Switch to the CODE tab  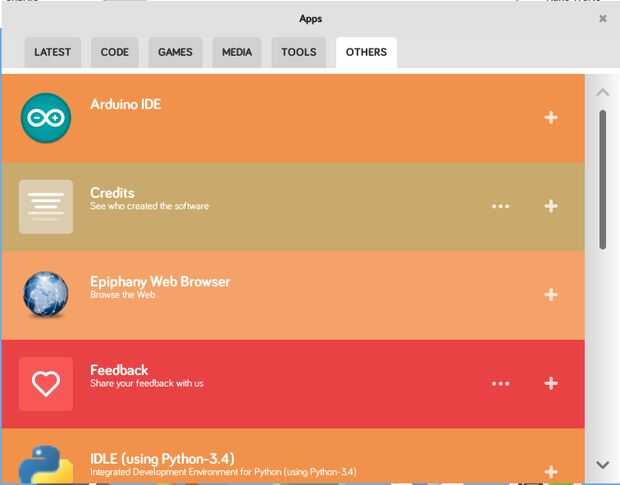(x=115, y=52)
